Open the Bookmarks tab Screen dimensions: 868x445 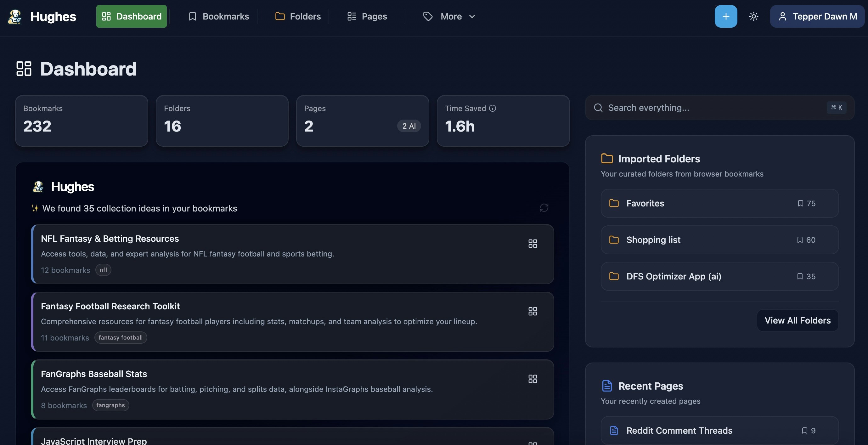pos(218,16)
